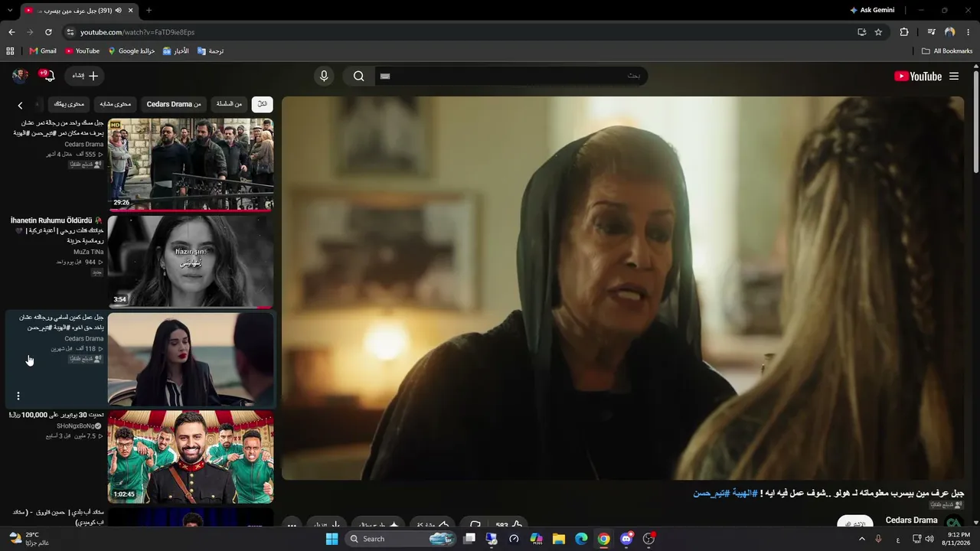Open the 29:26 Cedars Drama video thumbnail

[x=191, y=164]
